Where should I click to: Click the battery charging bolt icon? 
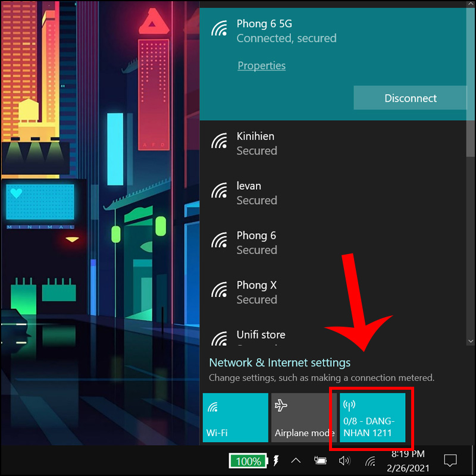[x=275, y=461]
